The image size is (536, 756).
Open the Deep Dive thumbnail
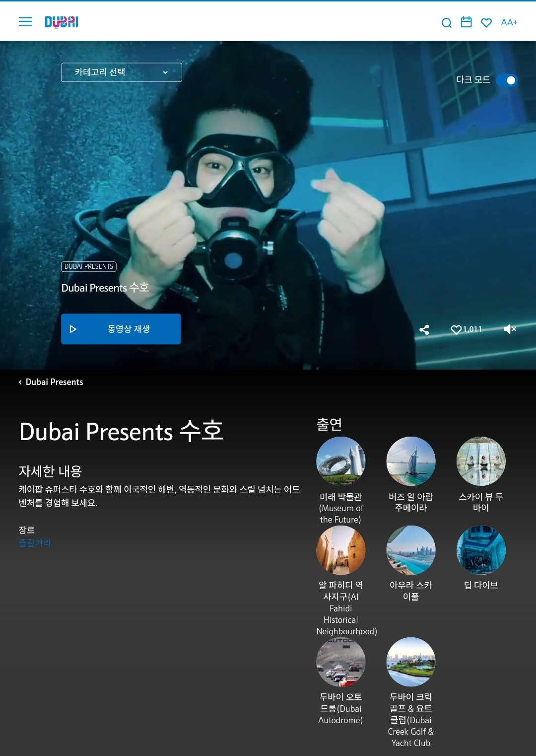pos(481,550)
